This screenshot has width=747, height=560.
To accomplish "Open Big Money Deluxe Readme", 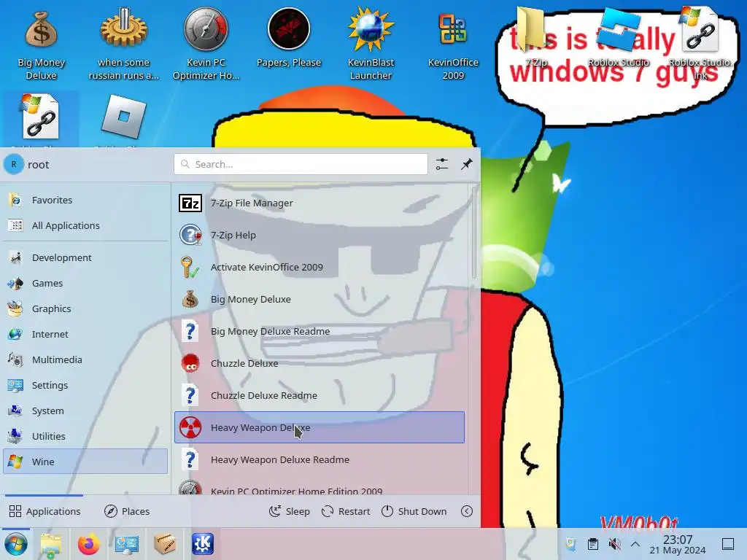I will [320, 331].
